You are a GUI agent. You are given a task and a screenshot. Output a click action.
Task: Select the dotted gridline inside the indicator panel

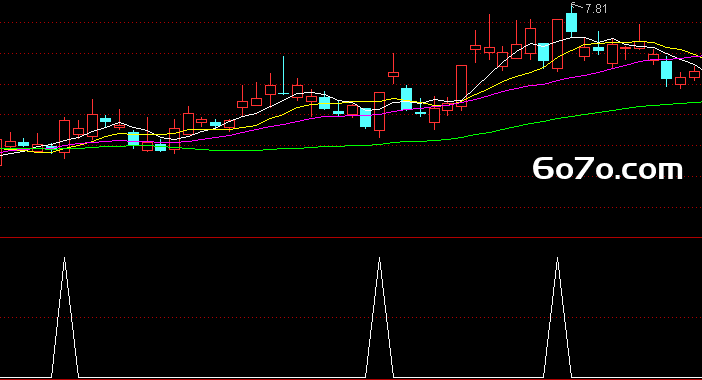(x=351, y=318)
